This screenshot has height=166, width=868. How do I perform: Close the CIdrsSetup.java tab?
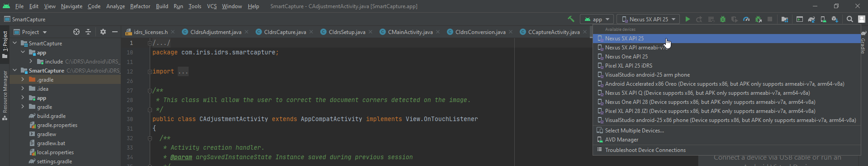tap(370, 32)
